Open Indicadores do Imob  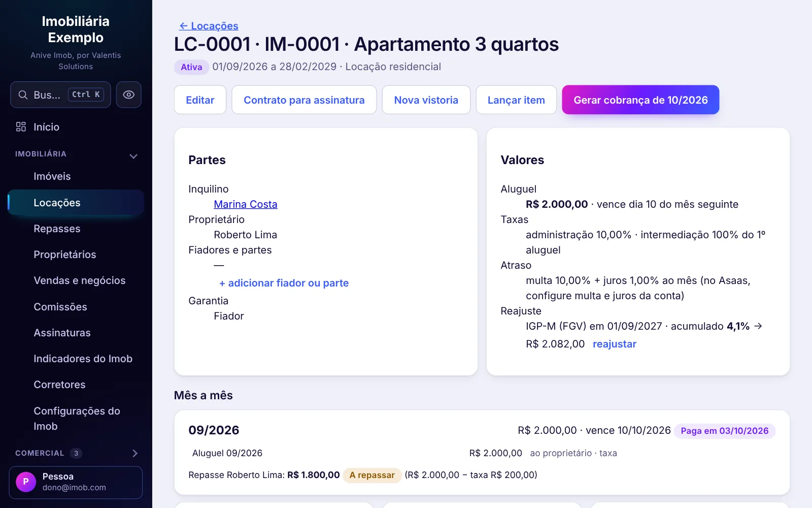(x=76, y=359)
